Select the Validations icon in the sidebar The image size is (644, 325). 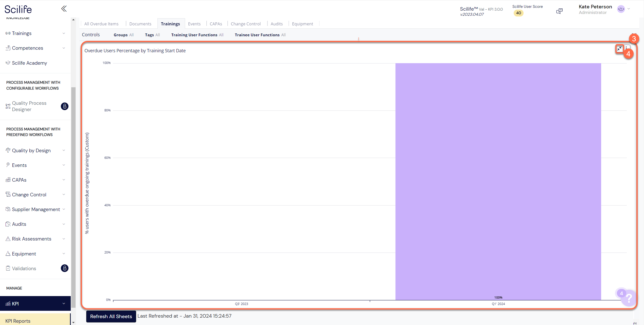pos(8,268)
